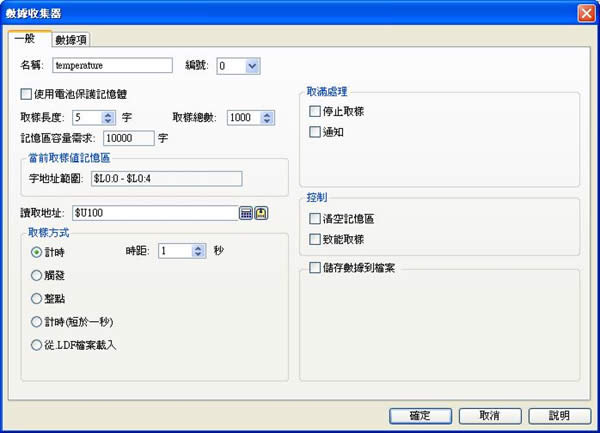Check the 停止取樣 option
Screen dimensions: 600x433
[316, 111]
